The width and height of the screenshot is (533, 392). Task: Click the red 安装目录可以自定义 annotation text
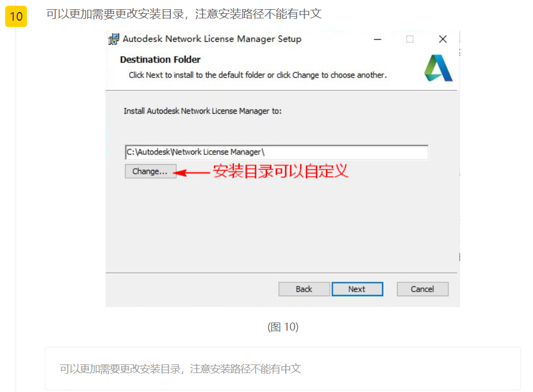(x=281, y=171)
